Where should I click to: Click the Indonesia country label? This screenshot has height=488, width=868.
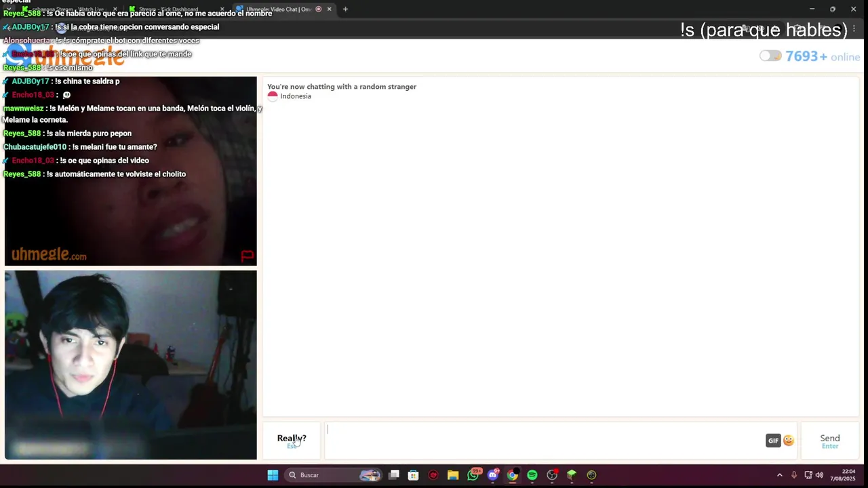click(x=296, y=96)
